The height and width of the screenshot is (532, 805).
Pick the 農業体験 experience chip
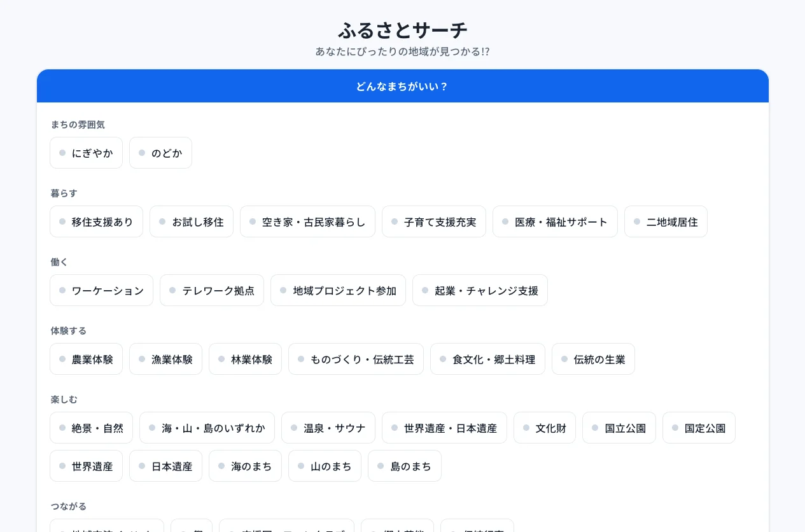[x=86, y=359]
